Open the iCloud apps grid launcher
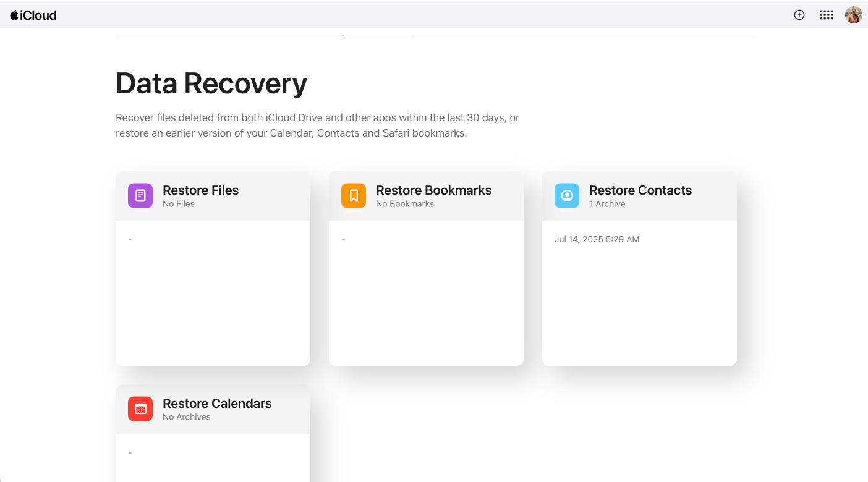 tap(826, 14)
